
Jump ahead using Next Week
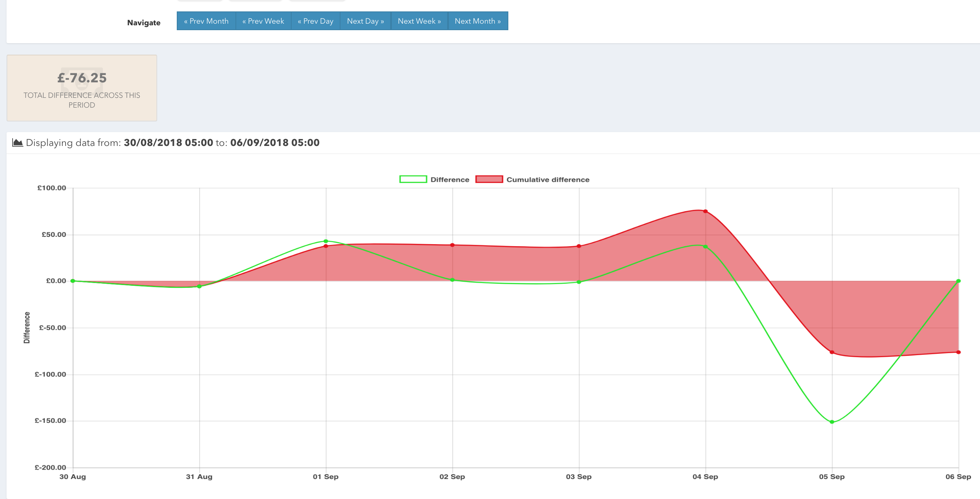tap(419, 21)
